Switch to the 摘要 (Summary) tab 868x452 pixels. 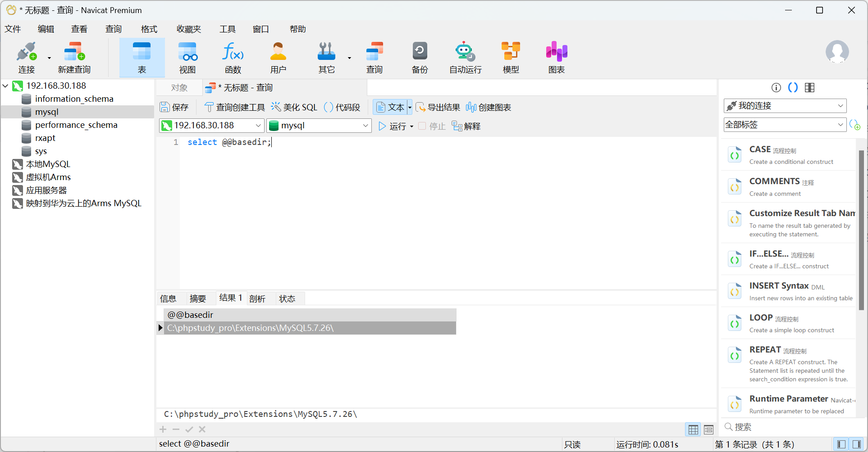198,298
